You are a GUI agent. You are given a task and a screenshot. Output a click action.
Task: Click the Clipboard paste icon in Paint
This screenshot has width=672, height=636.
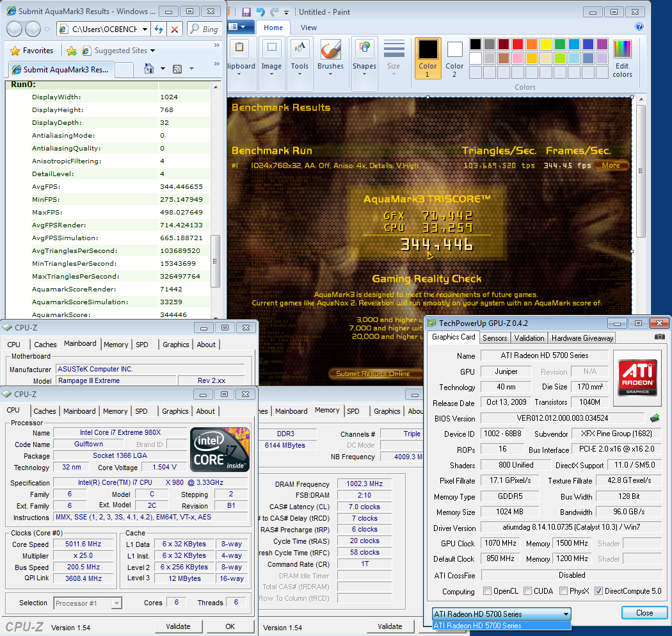(240, 47)
